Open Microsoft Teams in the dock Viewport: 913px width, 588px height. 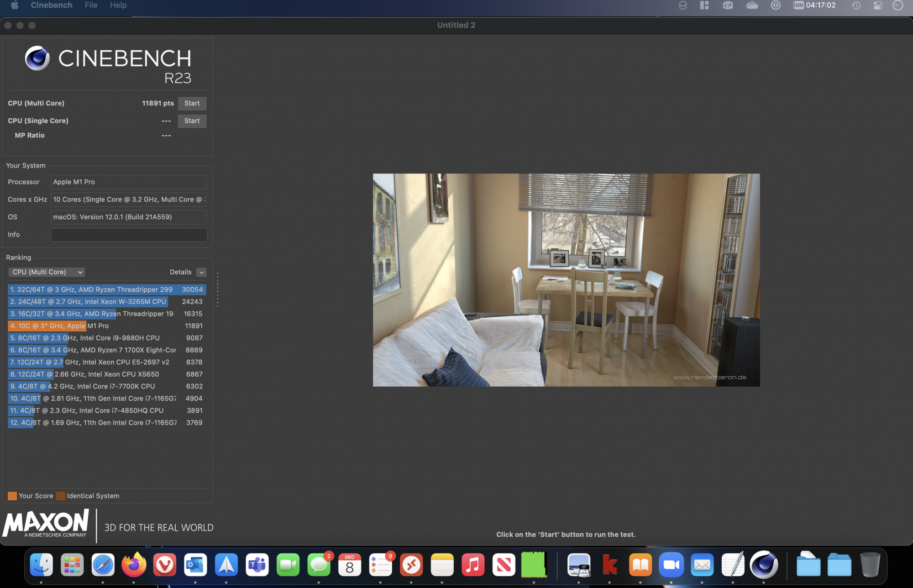(257, 565)
